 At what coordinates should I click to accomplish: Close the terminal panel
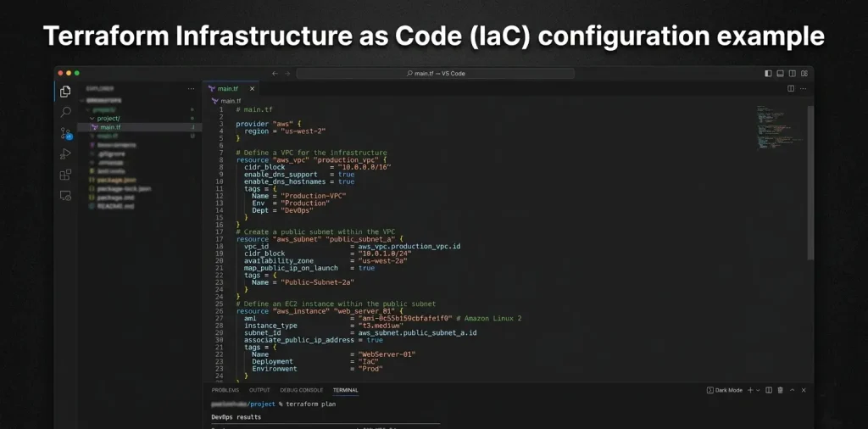coord(804,390)
